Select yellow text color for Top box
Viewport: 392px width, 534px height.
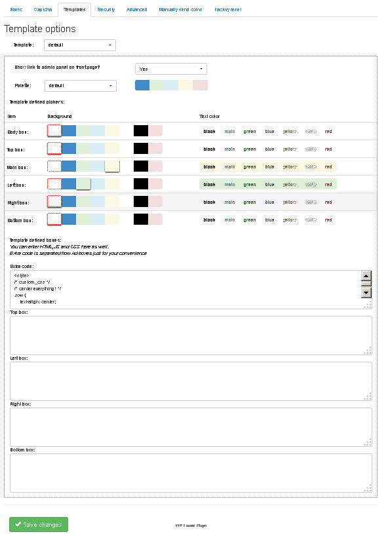click(x=290, y=149)
